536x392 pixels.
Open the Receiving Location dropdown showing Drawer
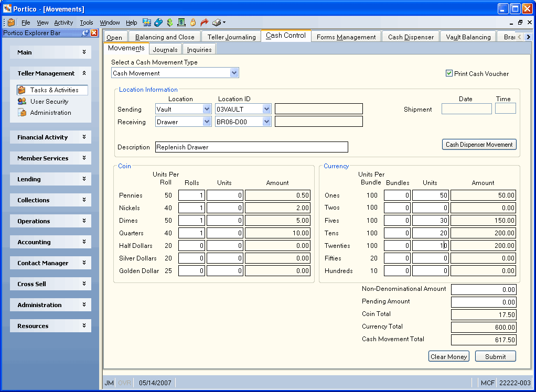tap(207, 122)
